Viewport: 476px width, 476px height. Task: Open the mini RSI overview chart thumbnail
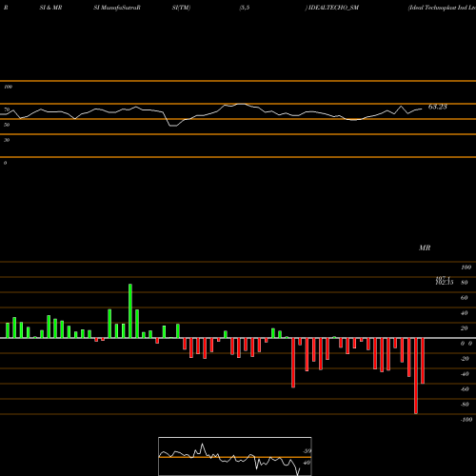click(x=235, y=456)
